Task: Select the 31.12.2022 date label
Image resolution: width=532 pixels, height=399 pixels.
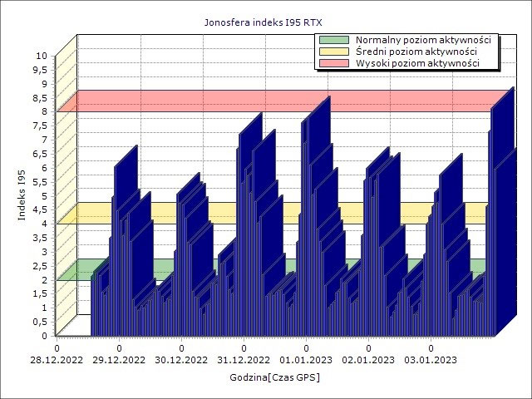Action: (244, 360)
